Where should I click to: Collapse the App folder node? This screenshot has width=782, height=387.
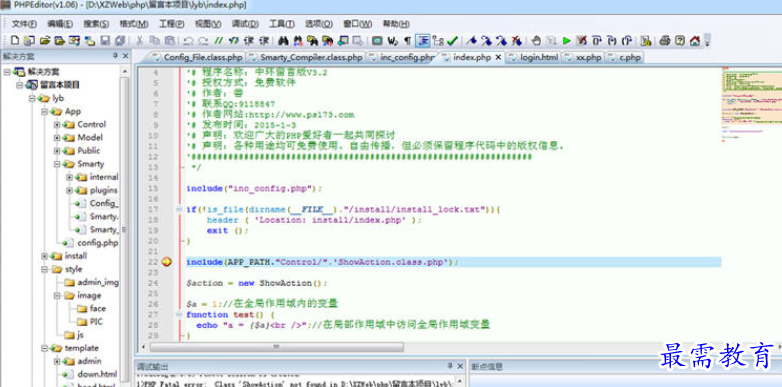(x=45, y=111)
